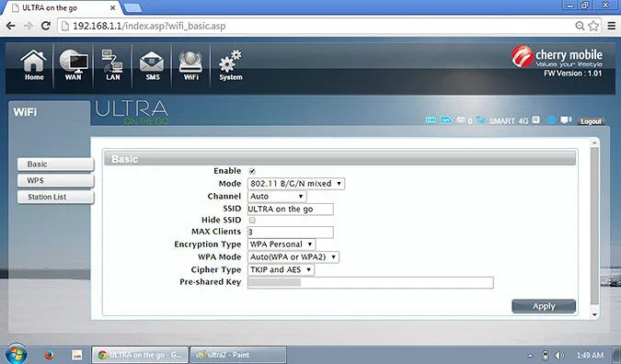Image resolution: width=621 pixels, height=364 pixels.
Task: Open the Encryption Type dropdown
Action: [x=282, y=245]
